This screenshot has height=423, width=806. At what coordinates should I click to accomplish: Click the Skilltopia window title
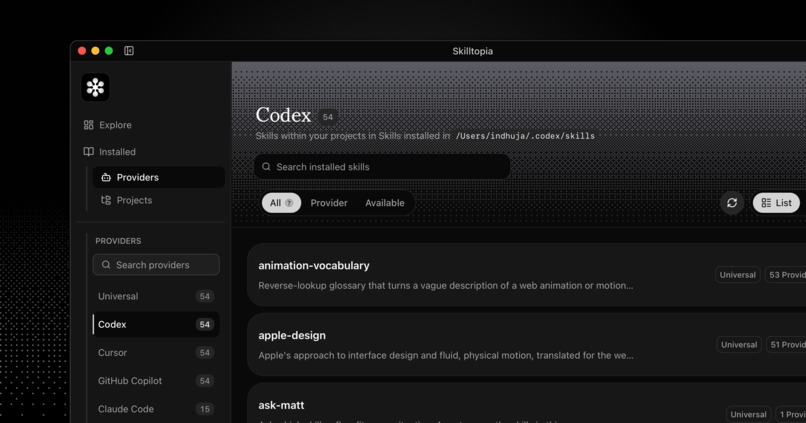[472, 51]
